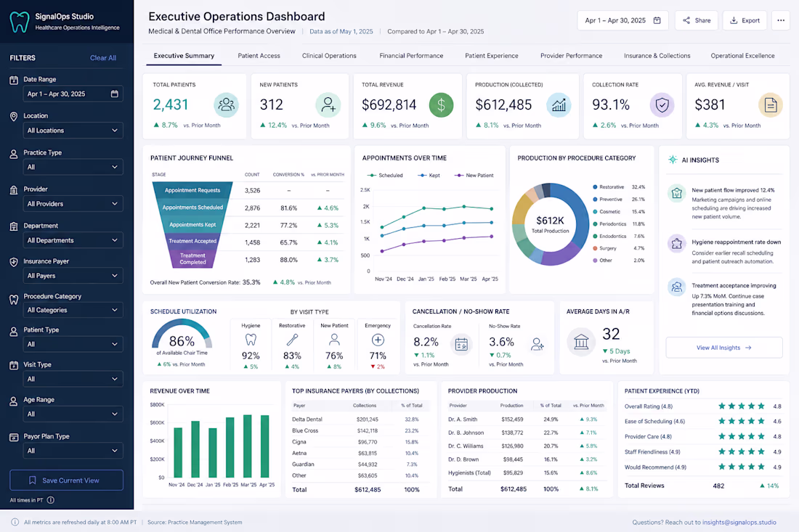
Task: Toggle the New Patient series in legend
Action: (474, 175)
